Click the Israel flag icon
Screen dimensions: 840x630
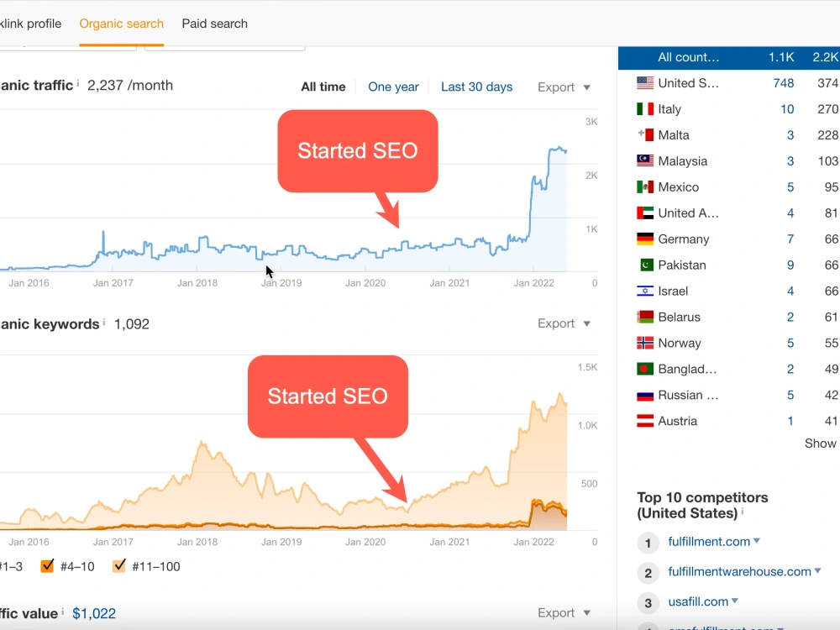click(645, 291)
